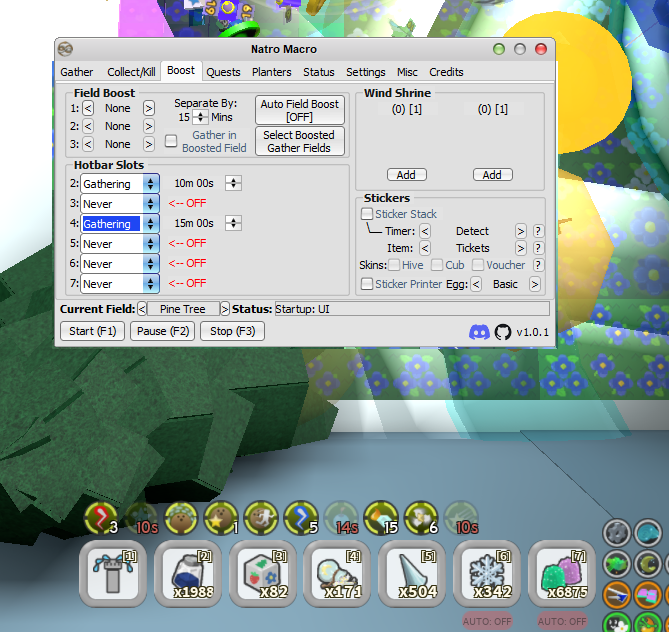
Task: Click the right Wind Shrine Add button
Action: (493, 175)
